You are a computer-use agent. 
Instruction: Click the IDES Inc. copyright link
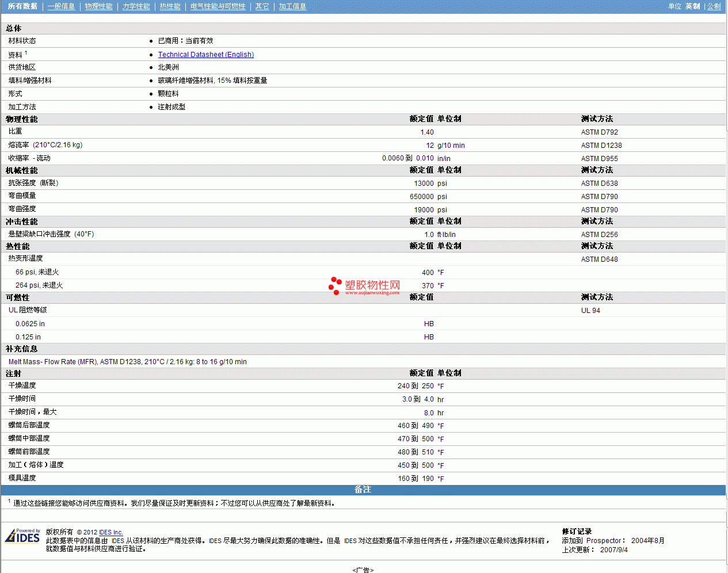(110, 532)
